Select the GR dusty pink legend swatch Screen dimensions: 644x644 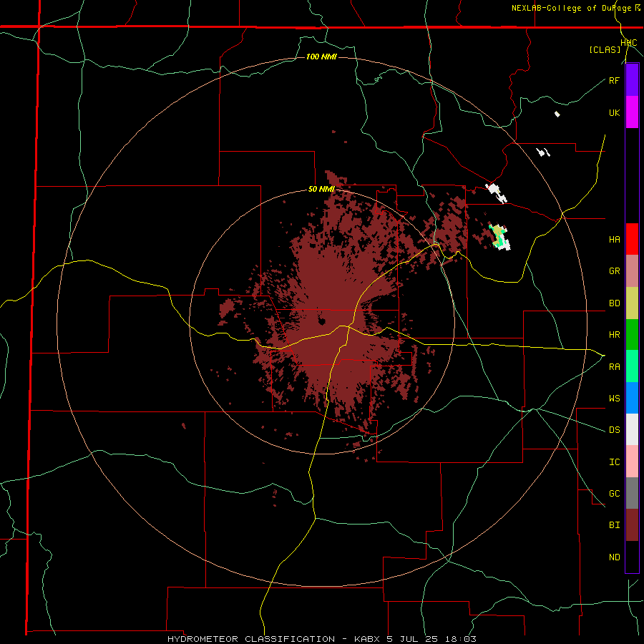point(632,271)
